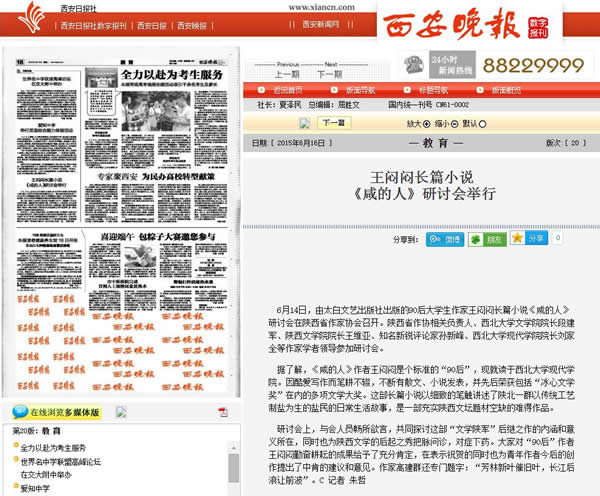This screenshot has height=496, width=600.
Task: Open 在线浏览多媒体版 multimedia viewer
Action: coord(65,412)
